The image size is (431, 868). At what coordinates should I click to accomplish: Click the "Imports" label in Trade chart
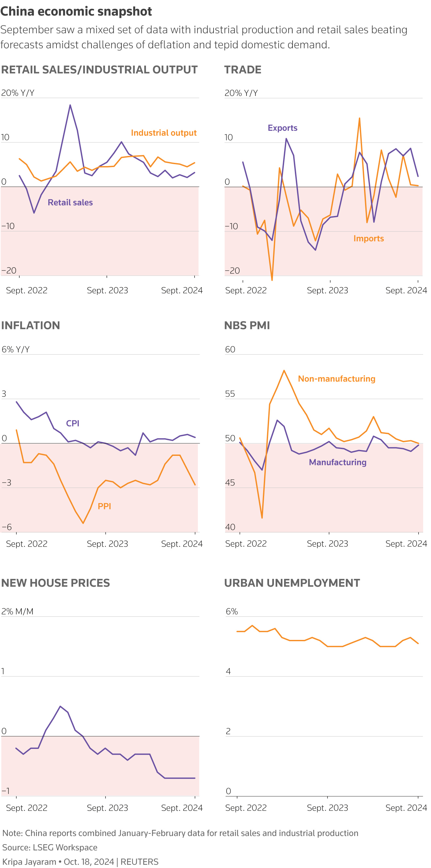click(x=368, y=239)
